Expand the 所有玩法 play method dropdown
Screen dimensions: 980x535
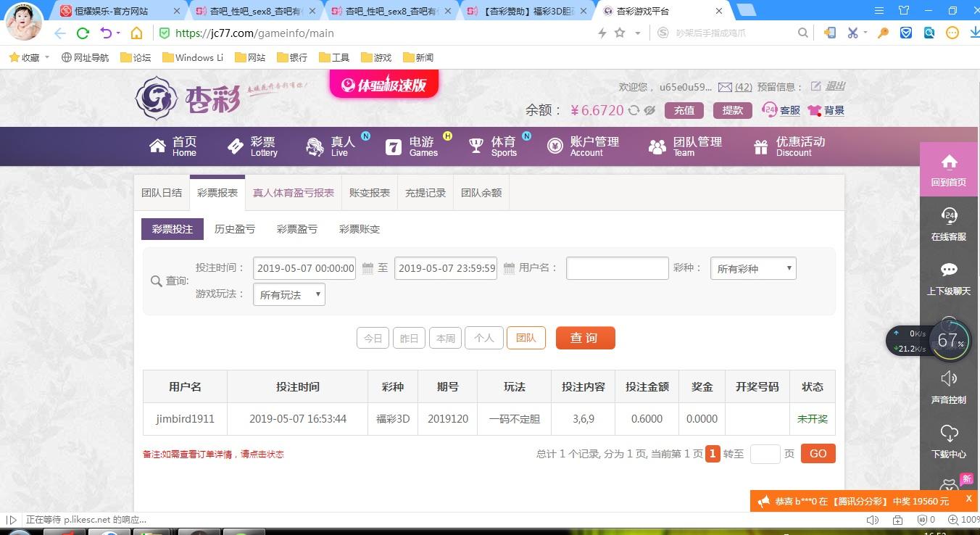288,294
